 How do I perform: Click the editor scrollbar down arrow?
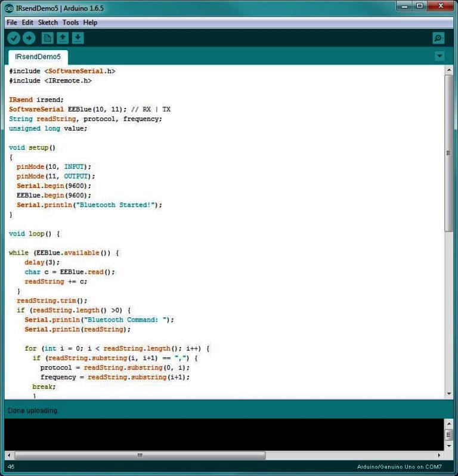point(448,394)
